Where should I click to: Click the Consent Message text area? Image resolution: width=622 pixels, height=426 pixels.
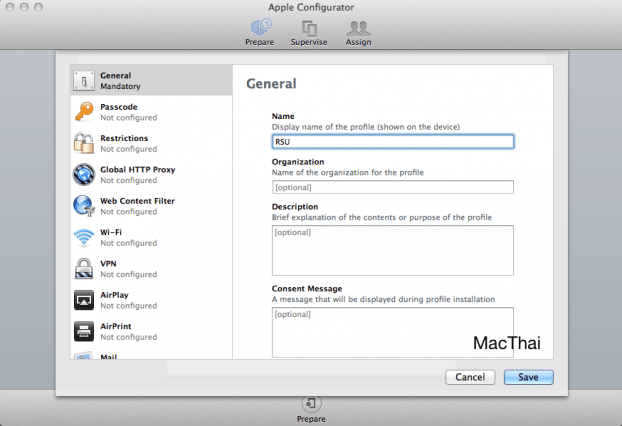click(x=393, y=332)
